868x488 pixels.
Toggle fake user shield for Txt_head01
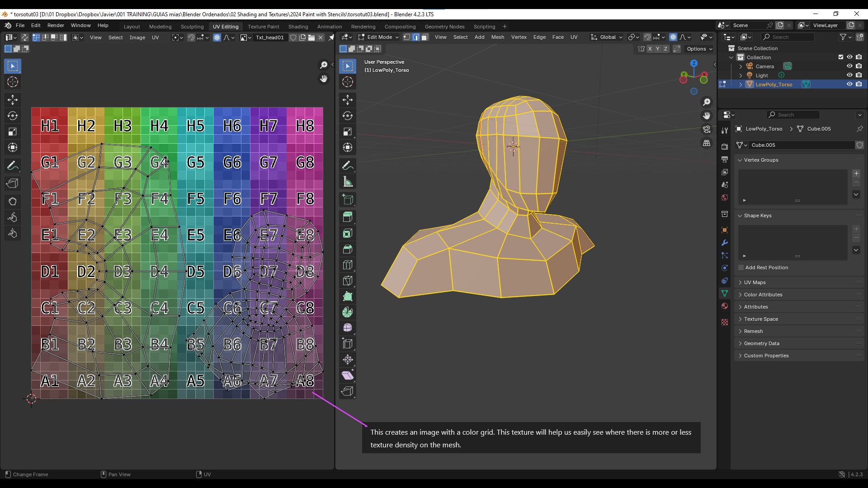293,38
